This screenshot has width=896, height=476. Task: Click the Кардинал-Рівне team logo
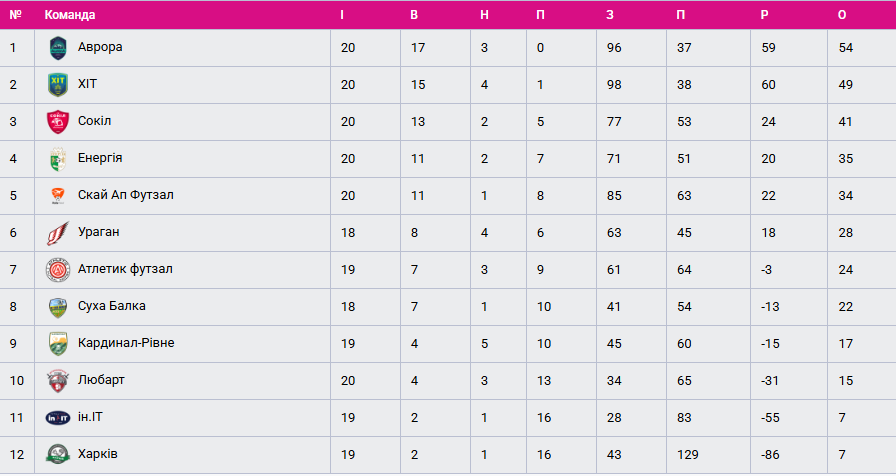click(57, 343)
